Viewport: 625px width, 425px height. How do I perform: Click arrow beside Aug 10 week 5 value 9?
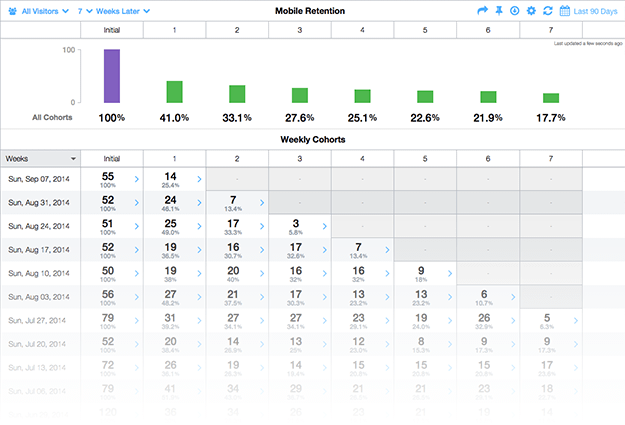click(x=450, y=274)
